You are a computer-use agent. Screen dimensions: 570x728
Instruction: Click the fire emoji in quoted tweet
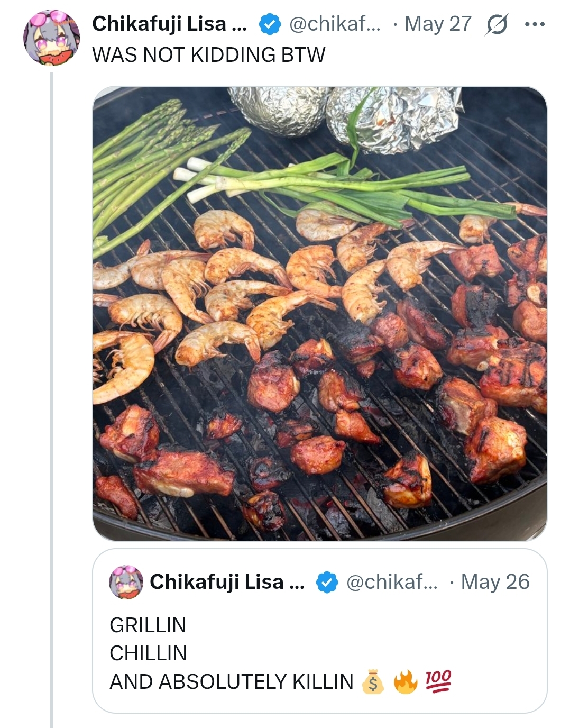click(406, 681)
